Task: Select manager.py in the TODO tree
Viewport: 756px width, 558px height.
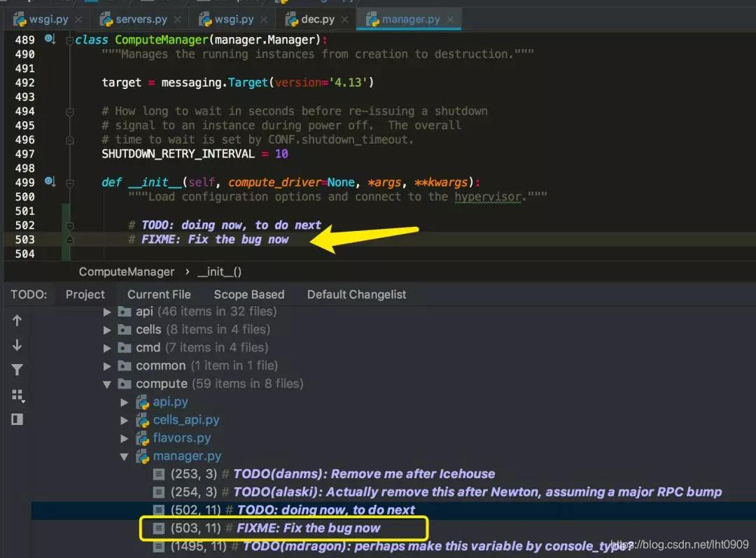Action: pyautogui.click(x=187, y=456)
